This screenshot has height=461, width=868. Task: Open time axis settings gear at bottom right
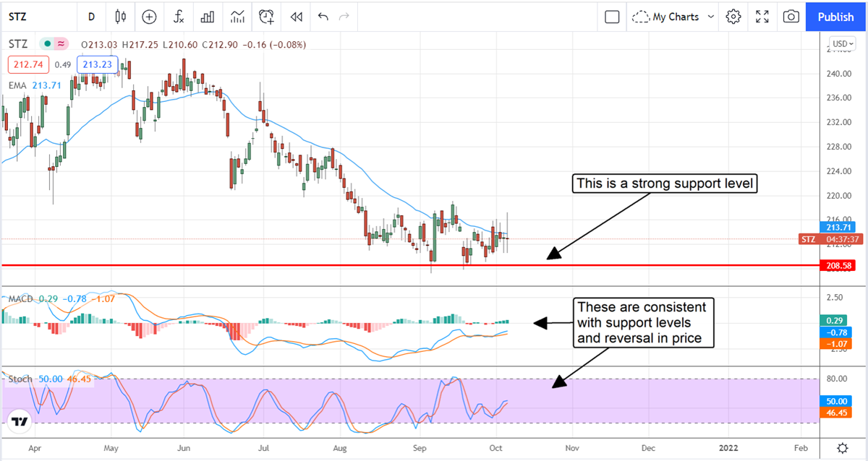843,447
